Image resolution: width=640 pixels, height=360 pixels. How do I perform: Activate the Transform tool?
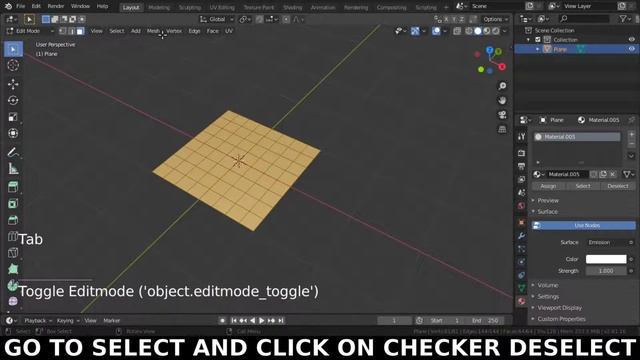point(13,133)
